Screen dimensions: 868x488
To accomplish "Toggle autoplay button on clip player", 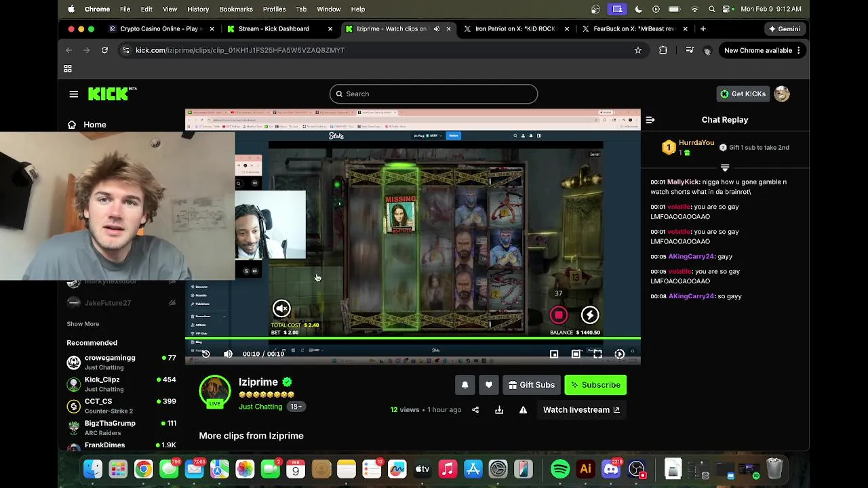I will coord(619,354).
